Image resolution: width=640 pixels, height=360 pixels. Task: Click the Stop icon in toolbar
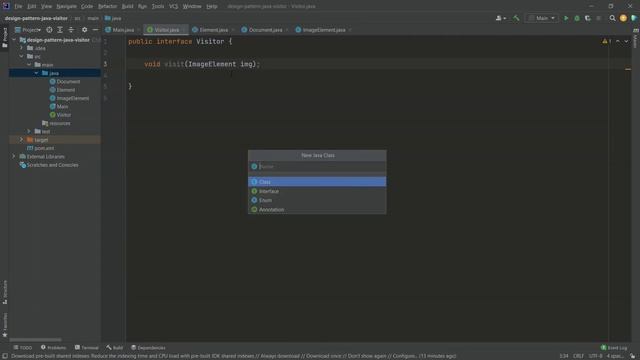tap(599, 18)
